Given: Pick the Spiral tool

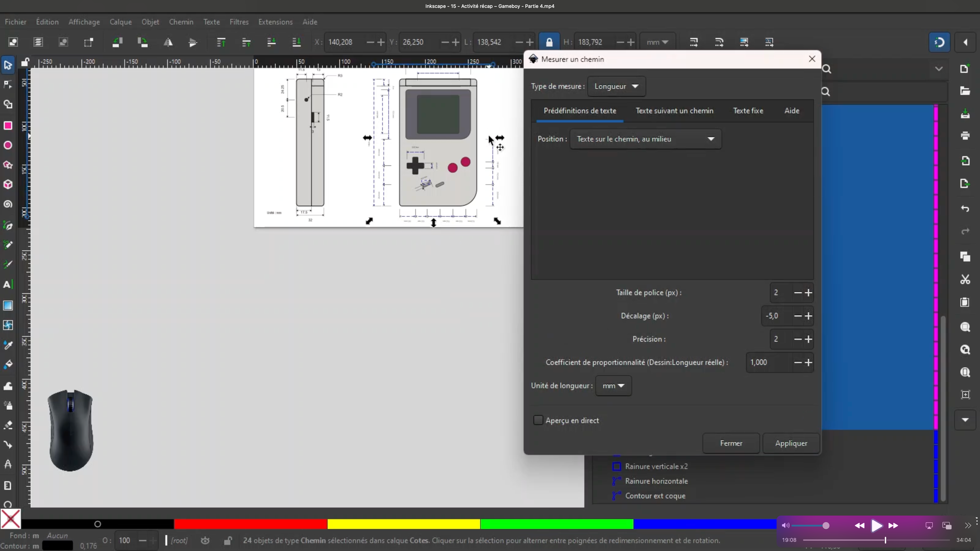Looking at the screenshot, I should [8, 204].
